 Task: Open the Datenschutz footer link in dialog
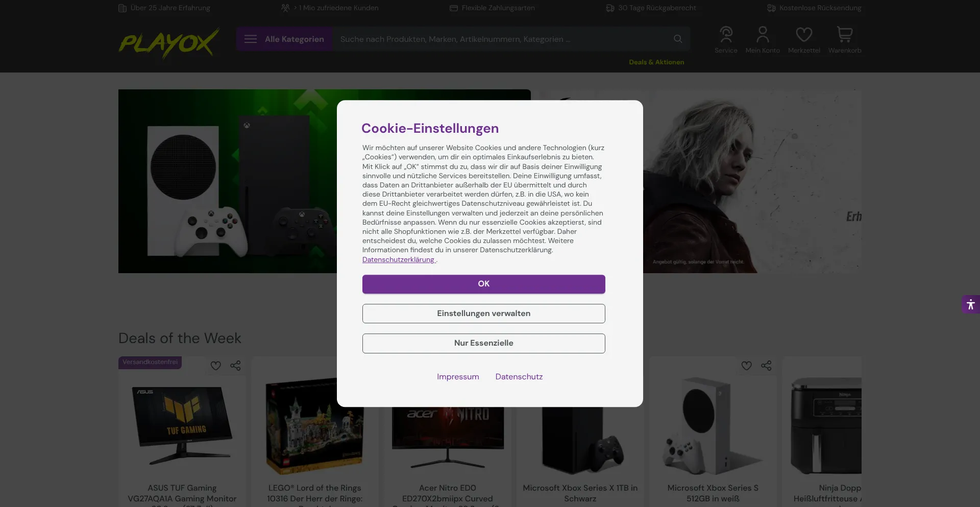click(519, 377)
